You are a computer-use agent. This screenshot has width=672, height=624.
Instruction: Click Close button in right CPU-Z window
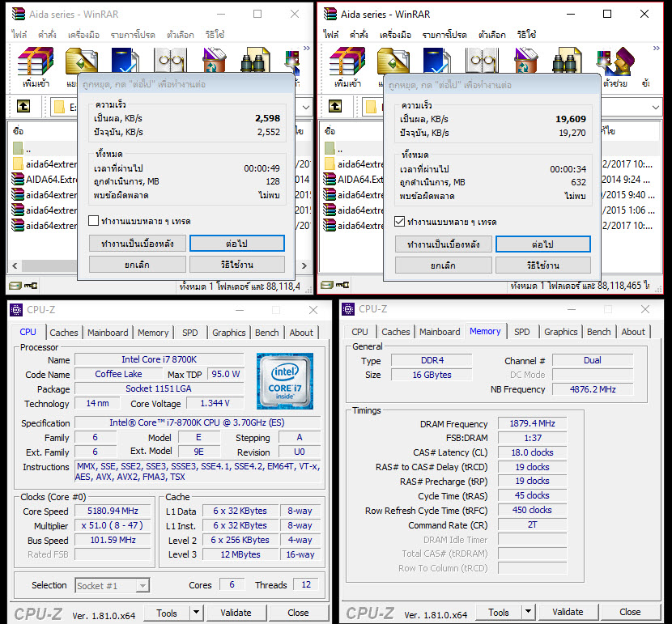pyautogui.click(x=630, y=612)
